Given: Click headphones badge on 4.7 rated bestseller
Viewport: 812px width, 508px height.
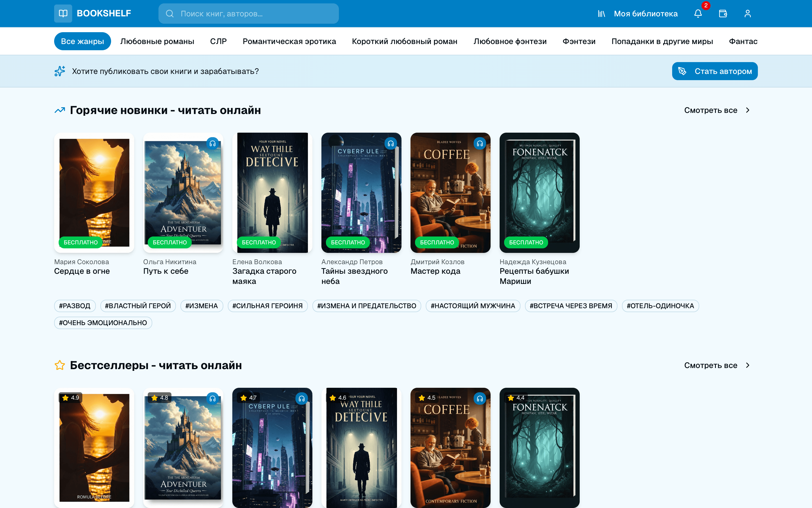Looking at the screenshot, I should 302,399.
